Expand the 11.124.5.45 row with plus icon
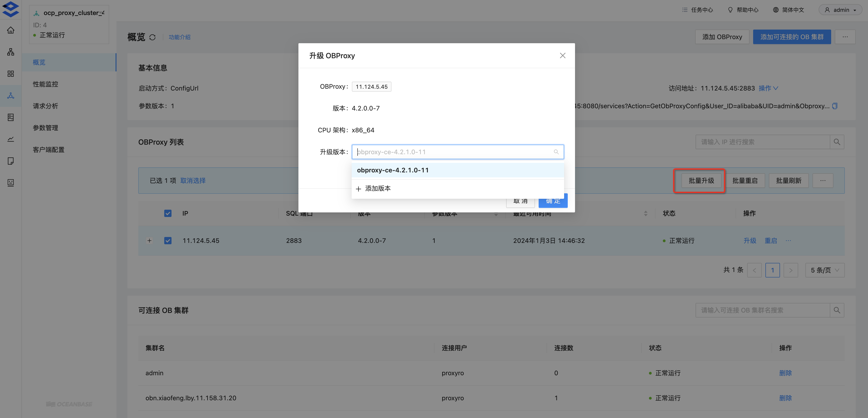The height and width of the screenshot is (418, 868). pos(149,240)
